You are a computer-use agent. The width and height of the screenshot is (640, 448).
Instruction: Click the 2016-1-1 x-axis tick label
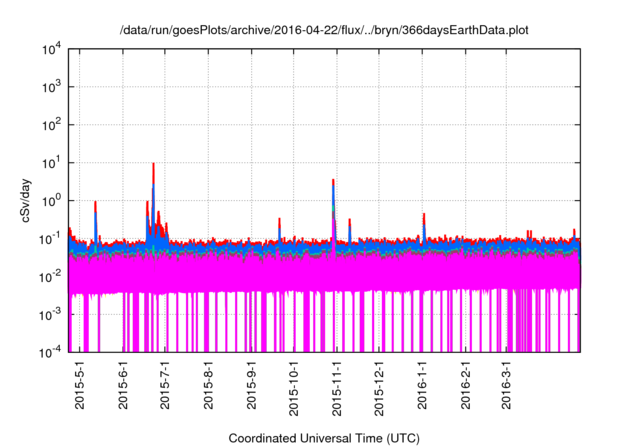(423, 385)
